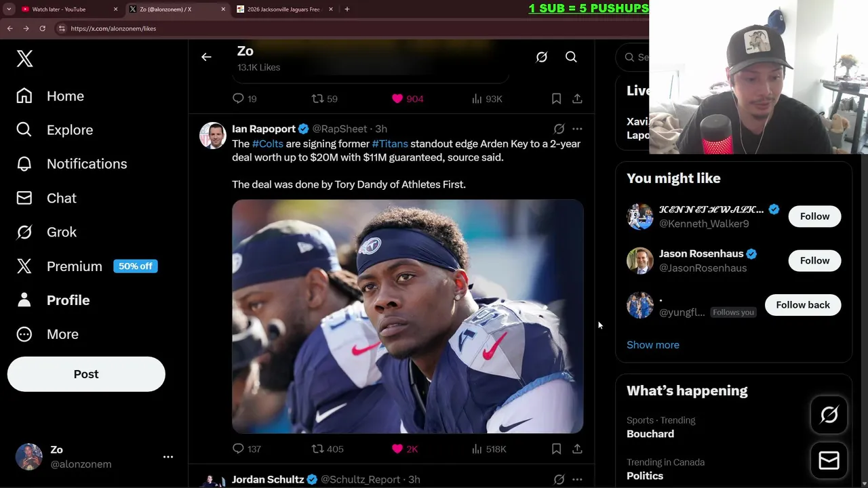The width and height of the screenshot is (868, 488).
Task: Open floating messages envelope button
Action: [x=829, y=461]
